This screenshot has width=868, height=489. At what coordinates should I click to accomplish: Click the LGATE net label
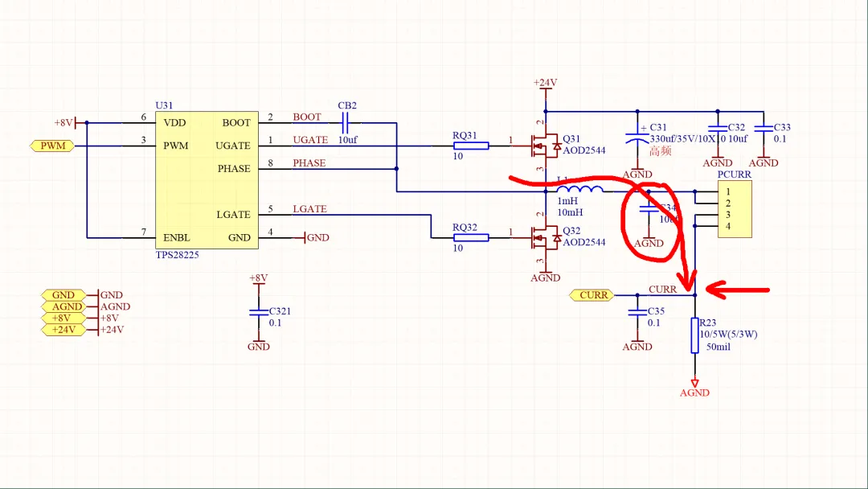[x=309, y=209]
